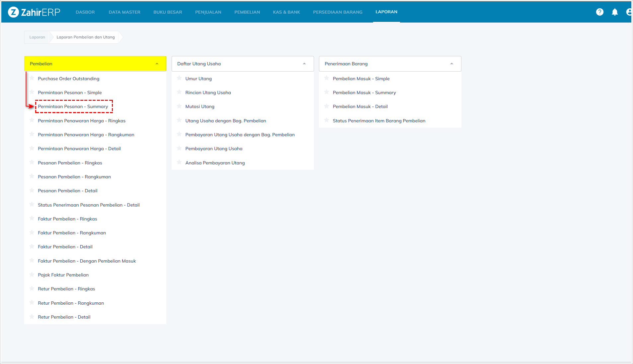
Task: Collapse the Penerimaan Barang section
Action: 451,64
